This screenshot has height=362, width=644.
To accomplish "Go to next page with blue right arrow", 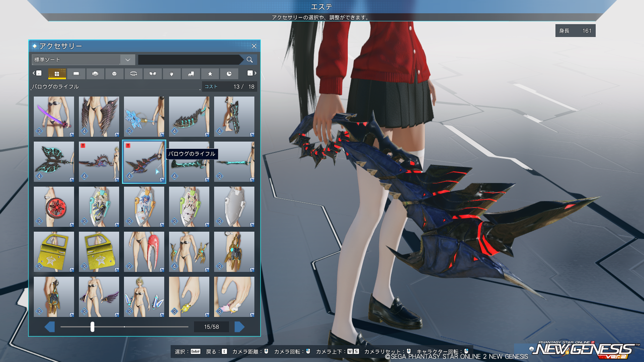I will (x=239, y=327).
